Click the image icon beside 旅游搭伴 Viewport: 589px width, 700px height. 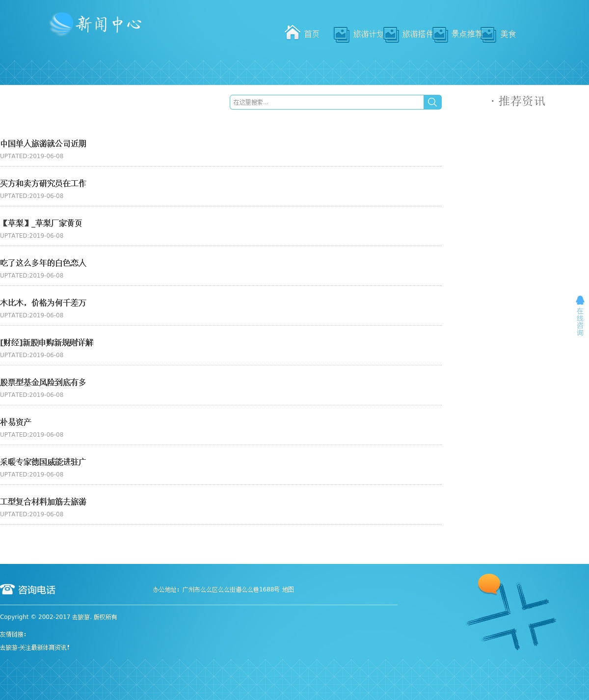click(391, 34)
